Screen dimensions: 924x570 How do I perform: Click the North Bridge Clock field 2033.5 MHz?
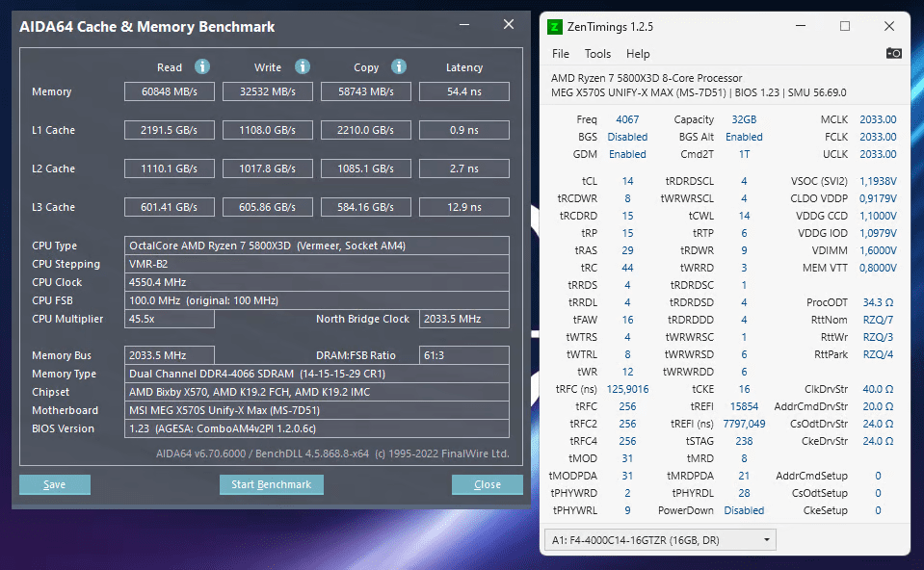[464, 319]
